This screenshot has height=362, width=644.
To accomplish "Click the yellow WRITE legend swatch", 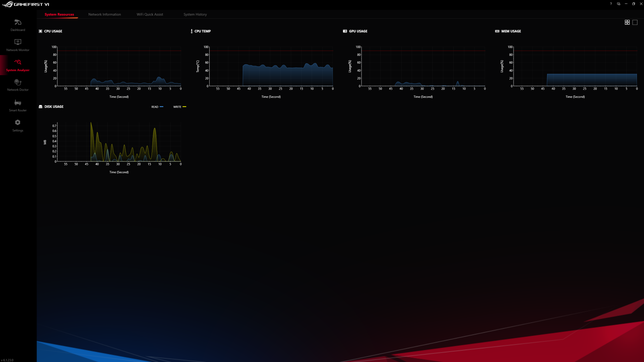I will point(184,107).
